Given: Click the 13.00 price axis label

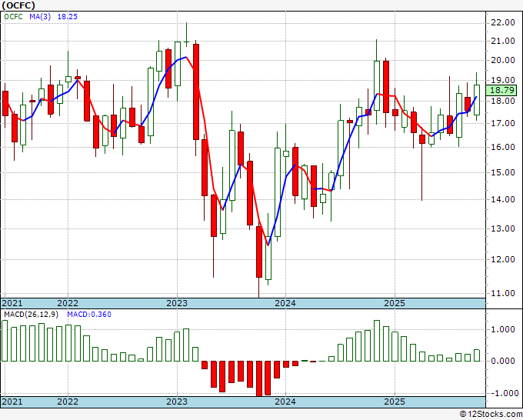Looking at the screenshot, I should (503, 229).
